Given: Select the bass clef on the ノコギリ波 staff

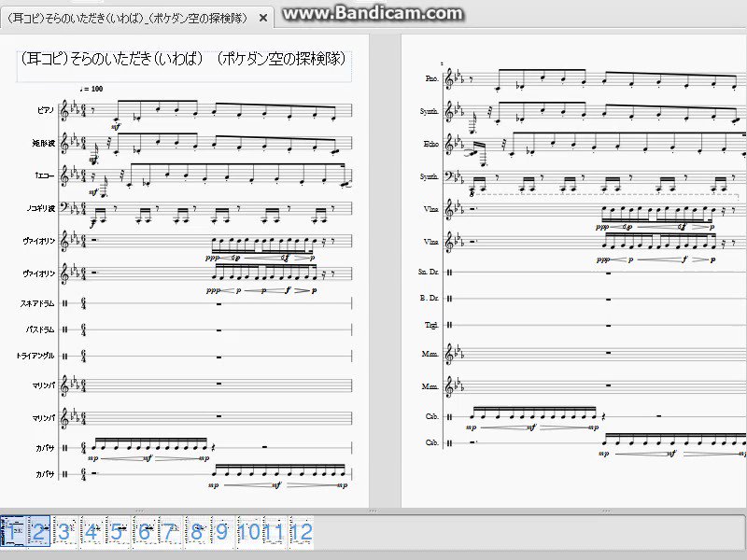Looking at the screenshot, I should pyautogui.click(x=65, y=207).
